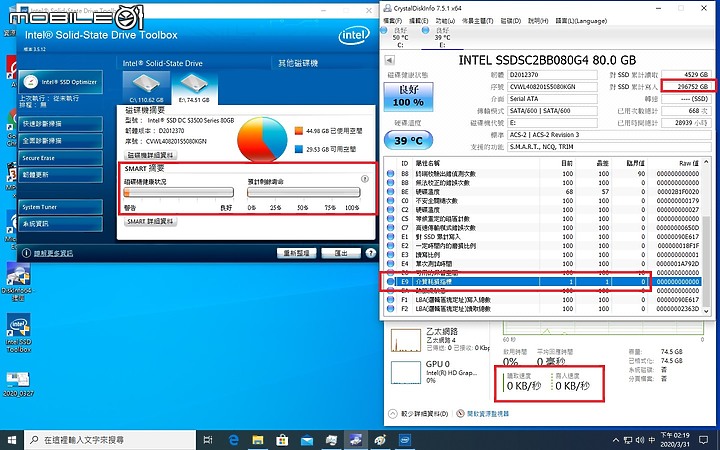Click the disk usage pie chart
Viewport: 720px width, 450px height.
coord(262,139)
